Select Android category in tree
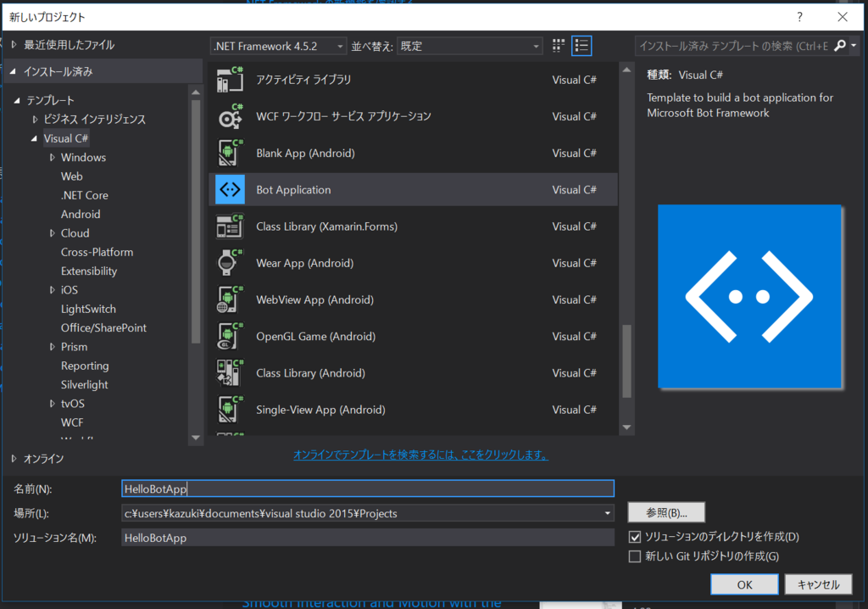Image resolution: width=868 pixels, height=609 pixels. click(x=81, y=214)
